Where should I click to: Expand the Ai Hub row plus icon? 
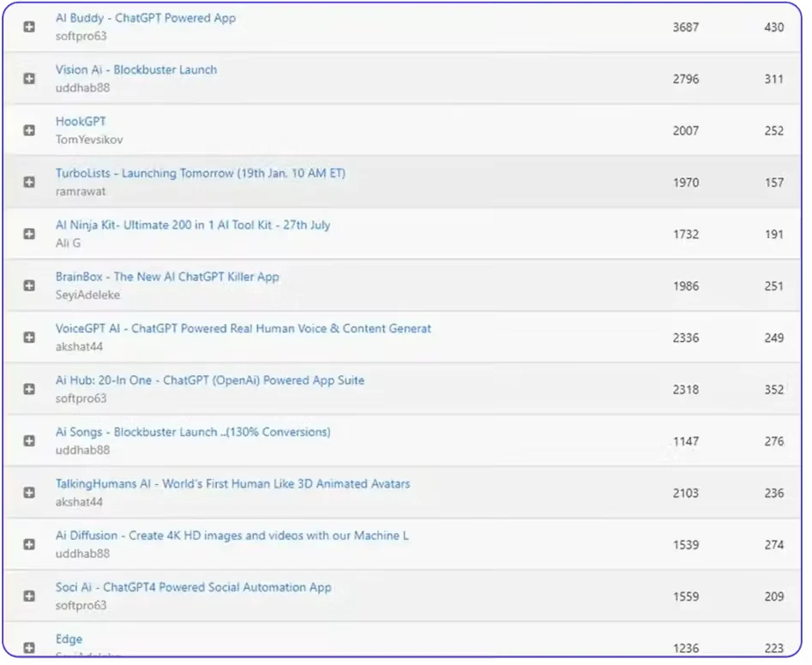29,389
